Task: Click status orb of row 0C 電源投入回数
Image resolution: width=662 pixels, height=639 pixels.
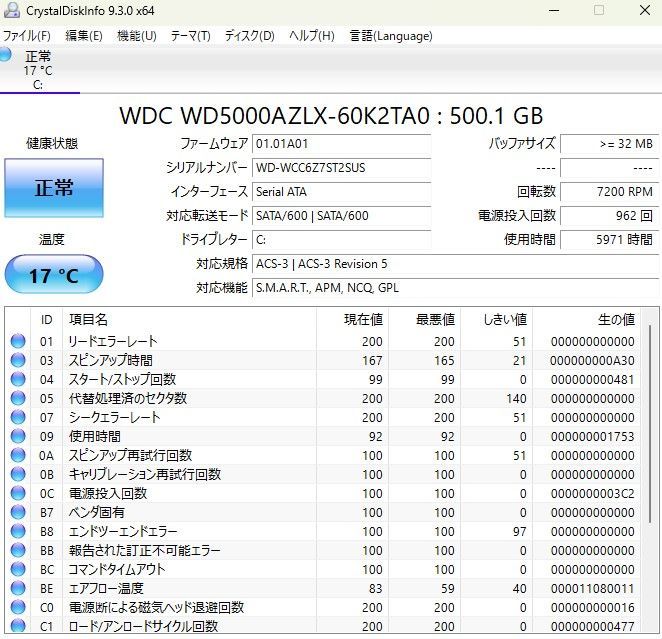Action: tap(18, 493)
